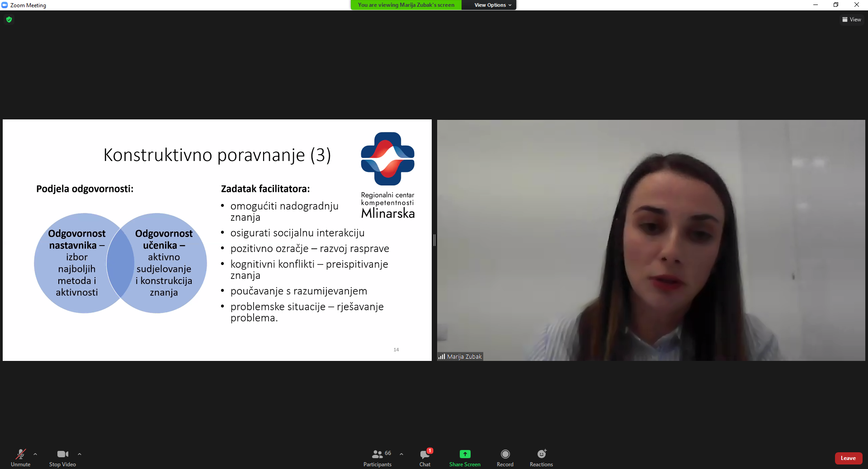
Task: Open the Participants panel
Action: [x=377, y=458]
